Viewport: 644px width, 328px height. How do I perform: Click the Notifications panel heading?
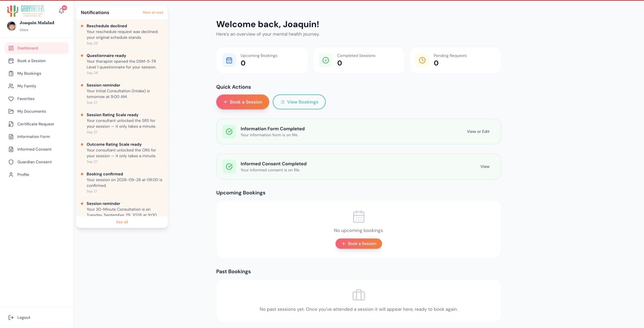(95, 12)
